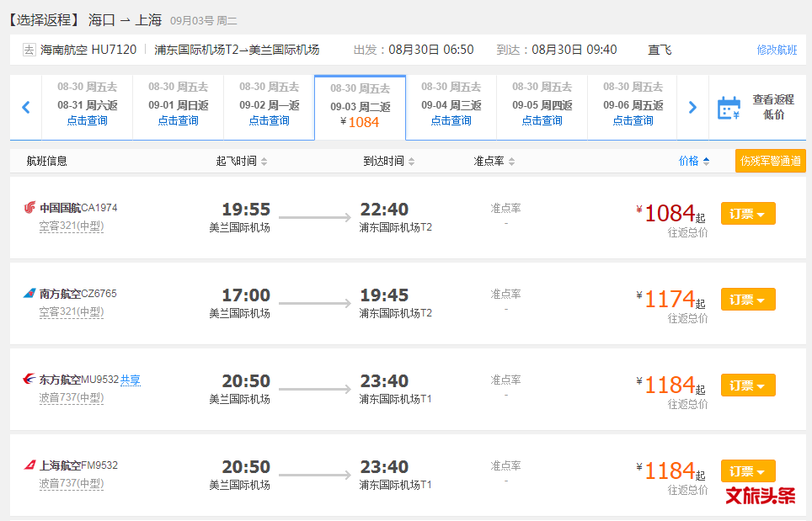Click the China Southern logo for CZ6765
Image resolution: width=812 pixels, height=521 pixels.
click(x=29, y=294)
